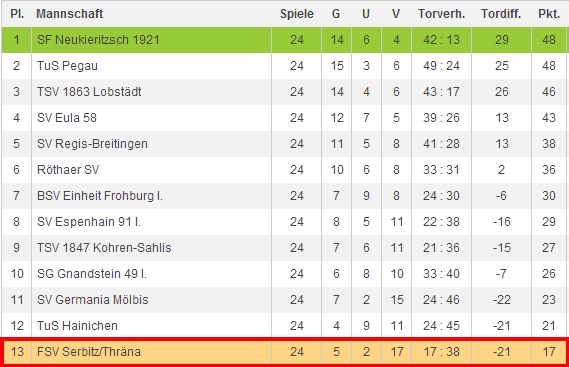Open SV Regis-Breitingen team entry
The image size is (569, 367).
pos(92,144)
